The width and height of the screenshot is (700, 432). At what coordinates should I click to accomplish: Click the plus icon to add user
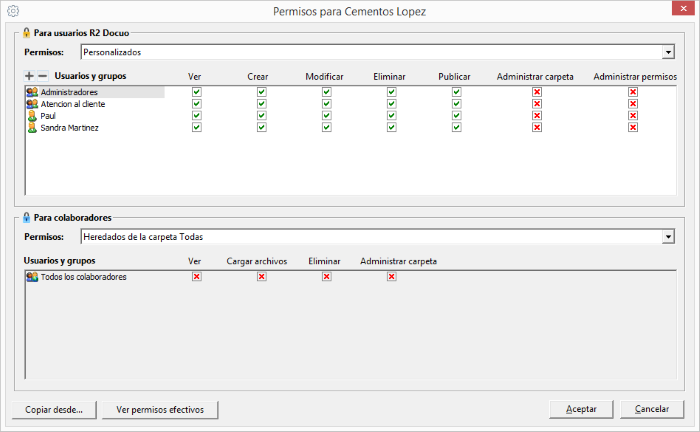pos(29,76)
